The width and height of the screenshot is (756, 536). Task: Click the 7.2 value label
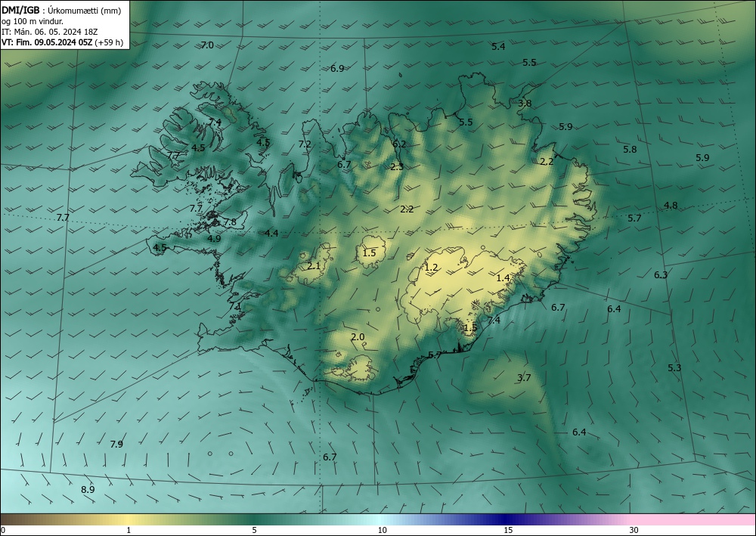coord(305,144)
